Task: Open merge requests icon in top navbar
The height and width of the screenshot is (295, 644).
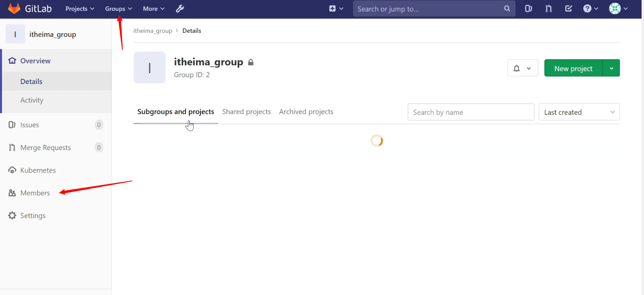Action: pyautogui.click(x=548, y=8)
